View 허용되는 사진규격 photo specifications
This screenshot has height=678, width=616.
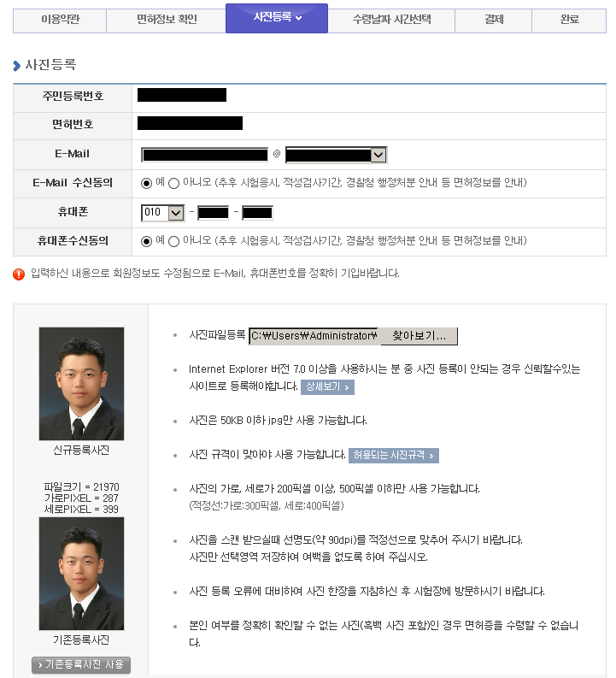click(394, 456)
